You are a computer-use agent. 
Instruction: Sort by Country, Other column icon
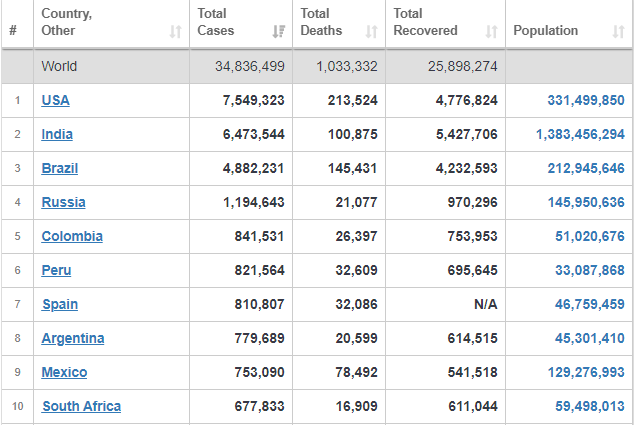pos(175,31)
